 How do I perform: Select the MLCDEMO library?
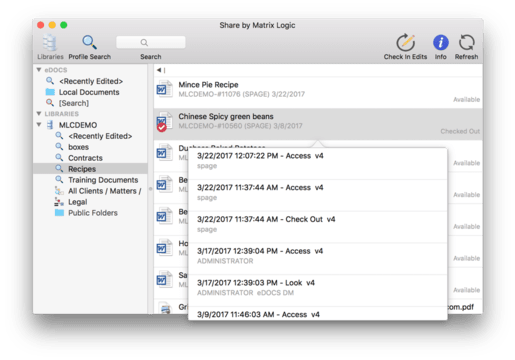coord(78,125)
